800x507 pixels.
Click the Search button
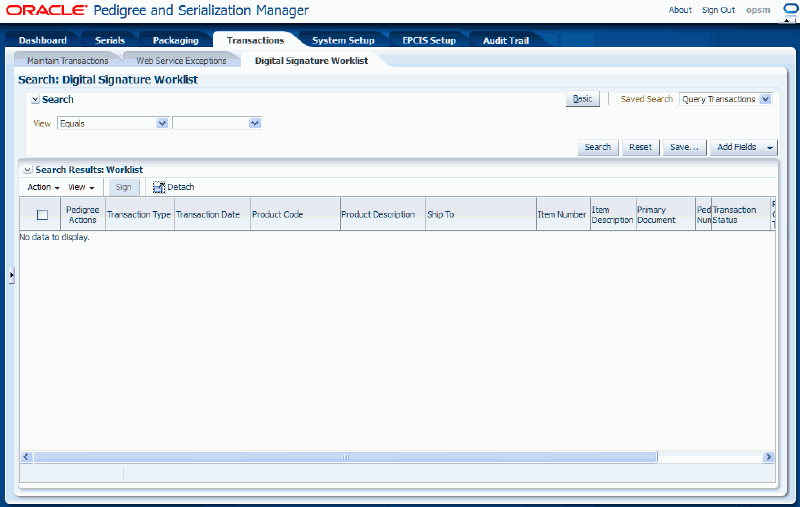[597, 147]
